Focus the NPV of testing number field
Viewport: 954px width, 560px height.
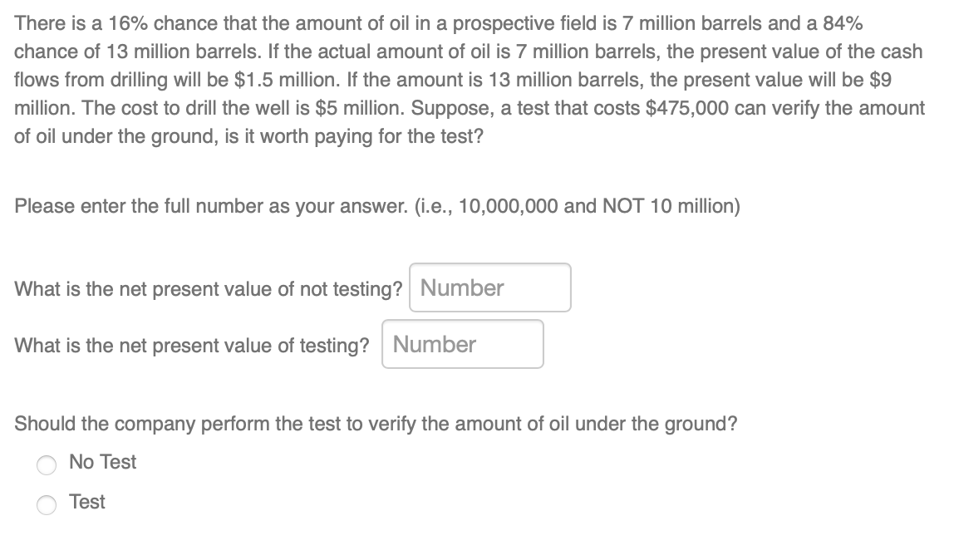tap(462, 345)
